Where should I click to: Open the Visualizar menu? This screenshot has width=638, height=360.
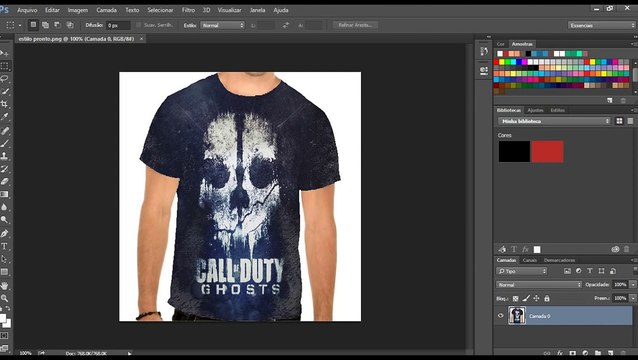(229, 10)
